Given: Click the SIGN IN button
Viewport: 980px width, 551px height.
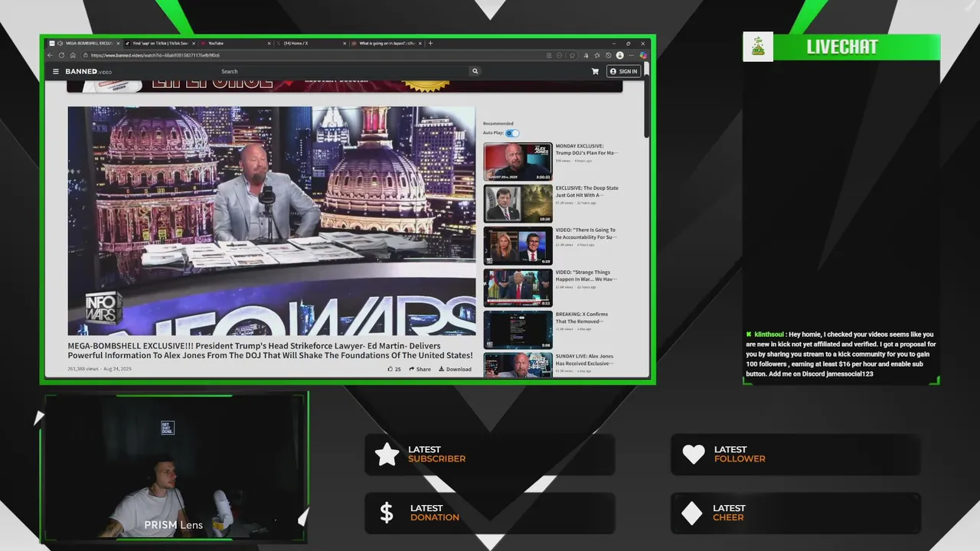Looking at the screenshot, I should [623, 71].
